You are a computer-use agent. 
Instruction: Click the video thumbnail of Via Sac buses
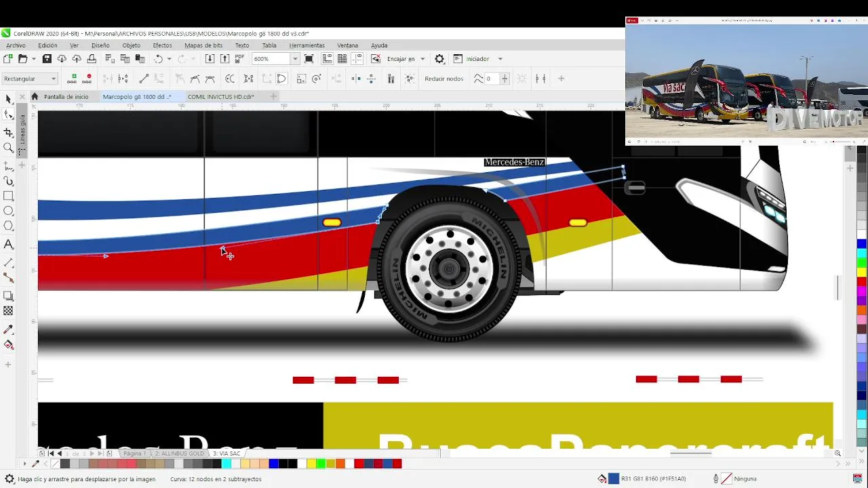746,81
